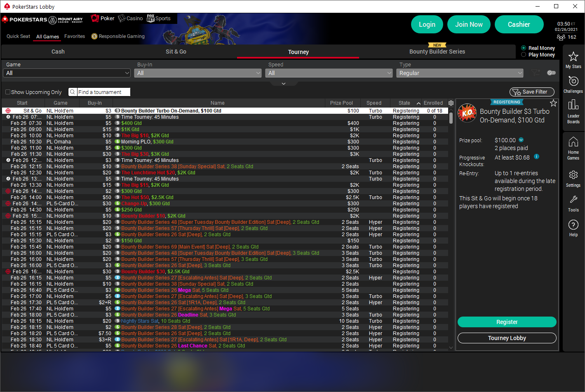585x392 pixels.
Task: Open the Type dropdown set to Regular
Action: [460, 73]
